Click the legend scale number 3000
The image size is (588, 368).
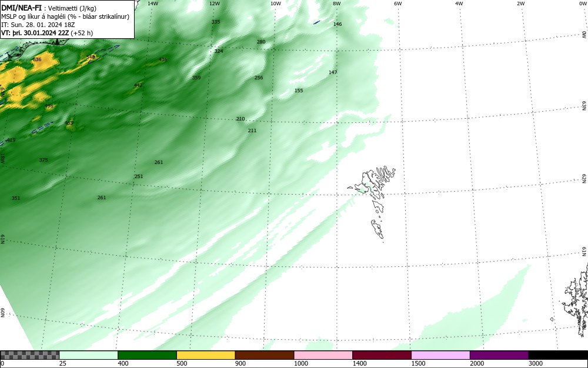click(536, 363)
